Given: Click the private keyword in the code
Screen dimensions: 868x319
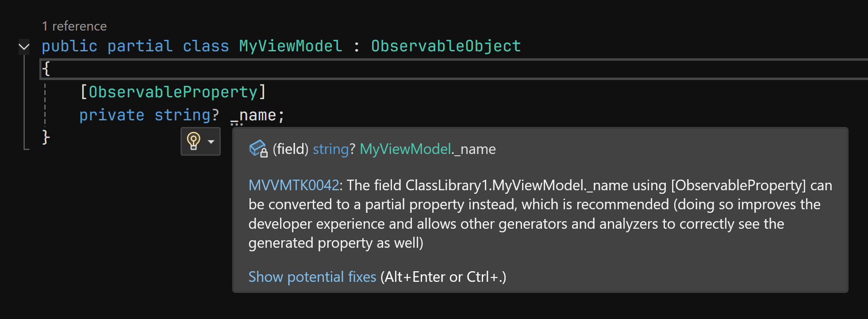Looking at the screenshot, I should pos(112,115).
